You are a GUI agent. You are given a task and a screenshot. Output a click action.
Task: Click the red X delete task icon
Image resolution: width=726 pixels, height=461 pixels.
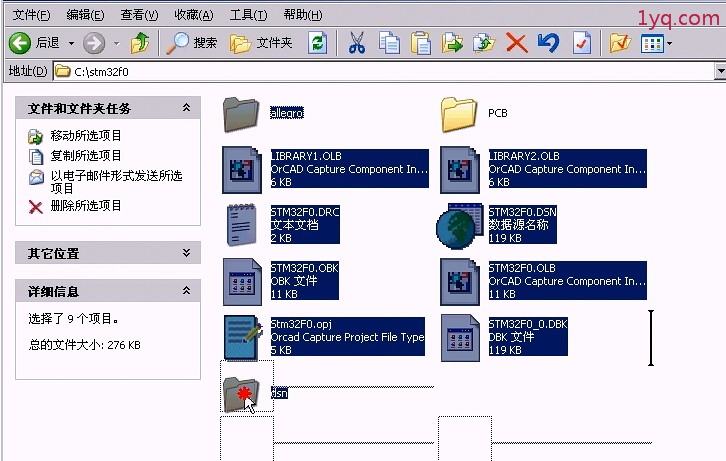pyautogui.click(x=36, y=207)
